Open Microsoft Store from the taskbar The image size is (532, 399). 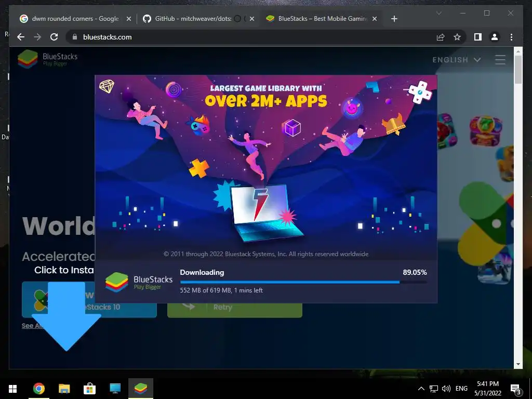(x=89, y=389)
